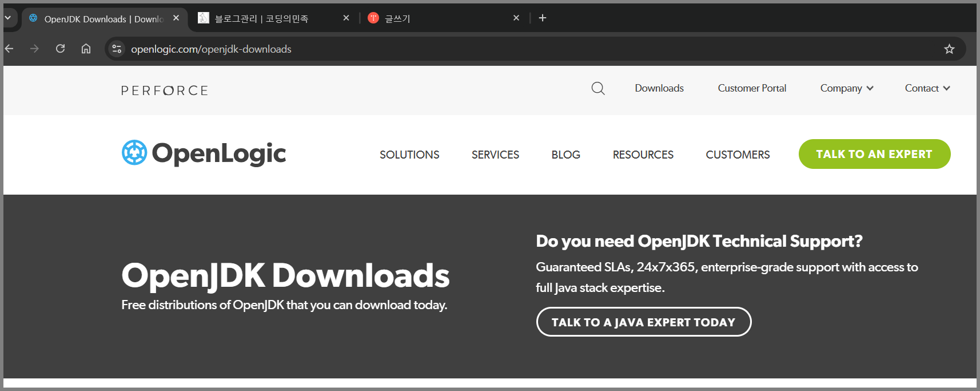Click the OpenJDK Downloads heading
Image resolution: width=980 pixels, height=391 pixels.
point(285,276)
